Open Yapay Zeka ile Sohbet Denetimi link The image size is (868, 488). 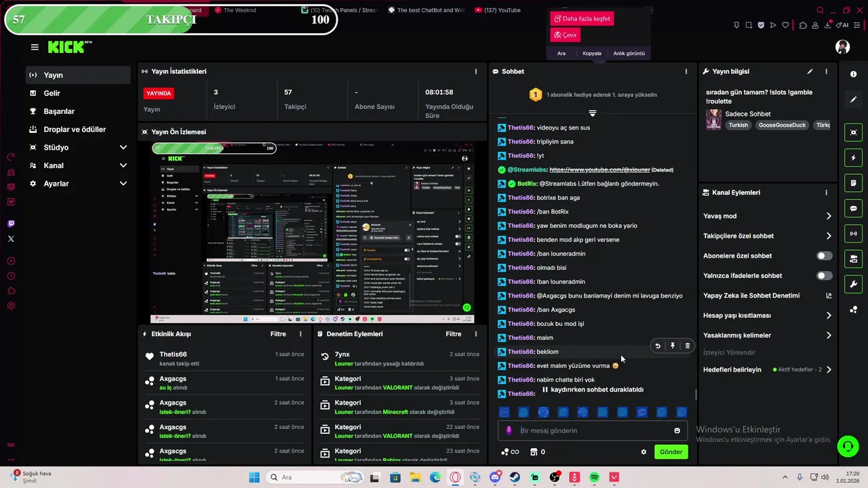pyautogui.click(x=768, y=296)
